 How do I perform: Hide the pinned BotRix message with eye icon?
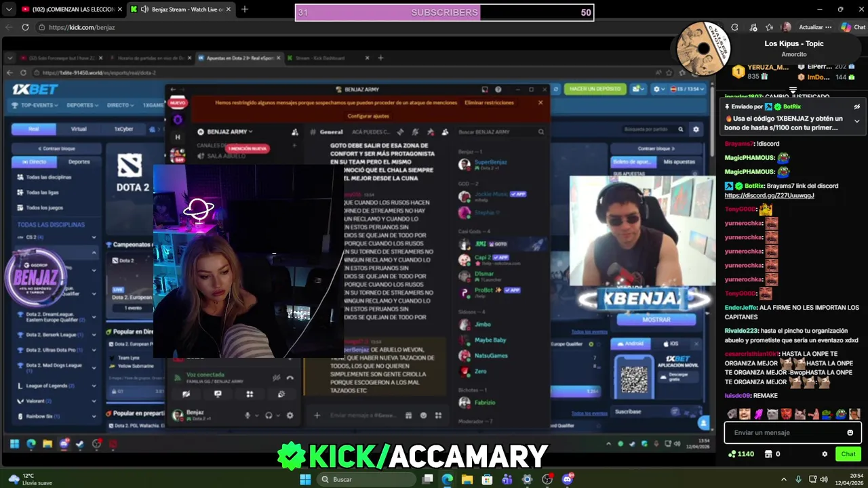tap(856, 107)
